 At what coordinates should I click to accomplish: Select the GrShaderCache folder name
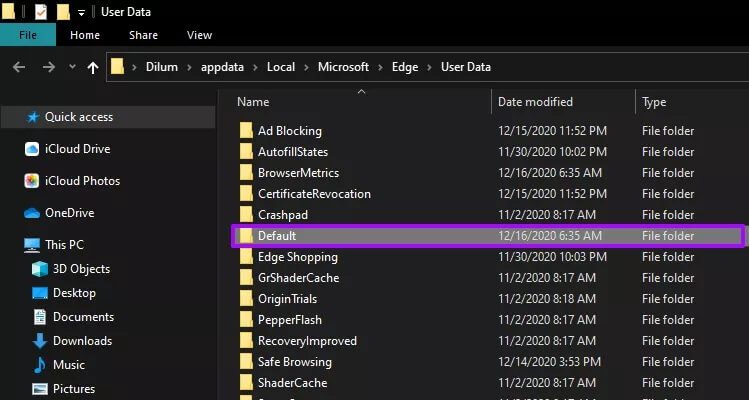[x=299, y=278]
